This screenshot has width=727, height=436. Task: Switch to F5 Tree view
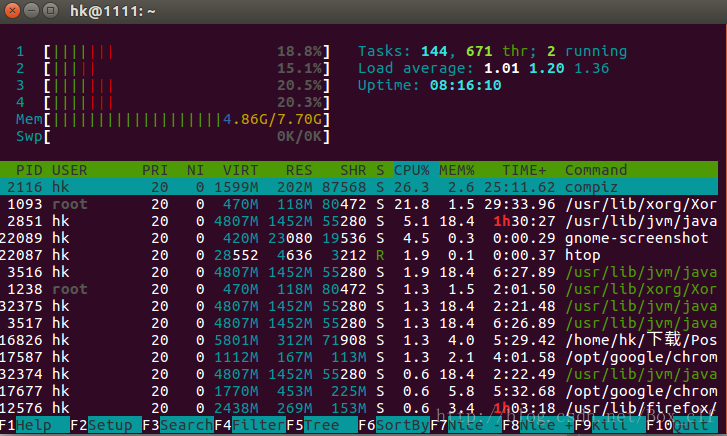(322, 425)
